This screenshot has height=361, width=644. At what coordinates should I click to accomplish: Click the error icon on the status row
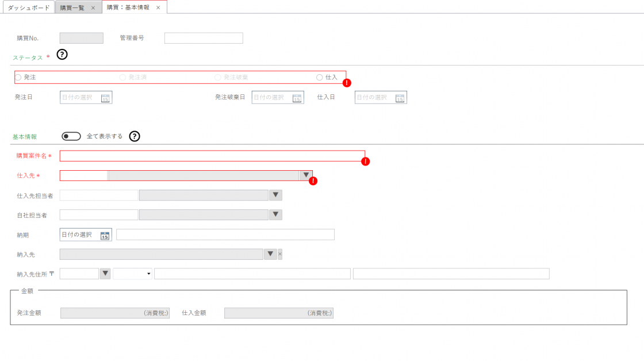[347, 83]
